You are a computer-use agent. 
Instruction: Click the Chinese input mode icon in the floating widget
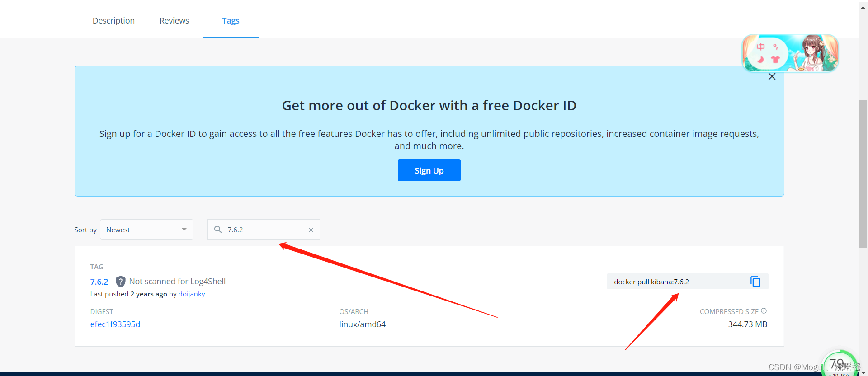pyautogui.click(x=761, y=47)
